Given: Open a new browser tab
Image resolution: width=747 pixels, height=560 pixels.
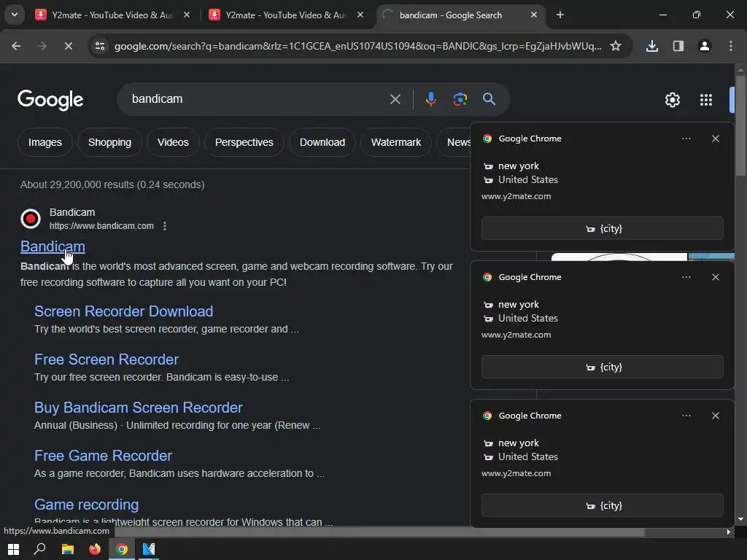Looking at the screenshot, I should pyautogui.click(x=560, y=15).
